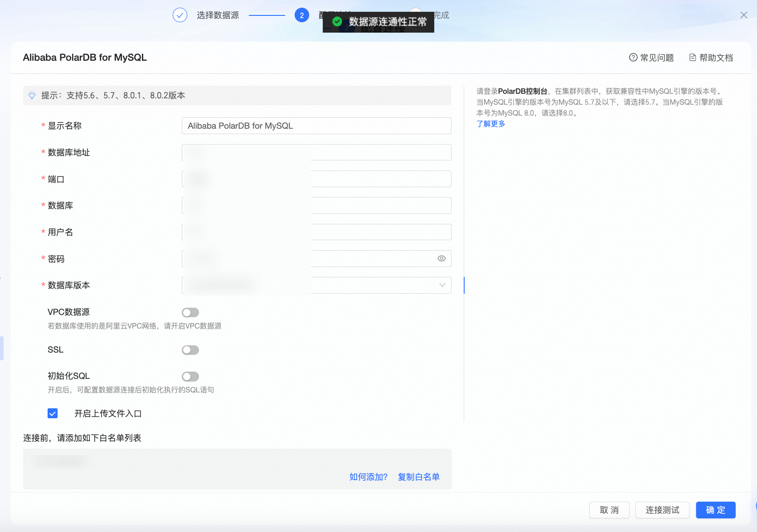Click the 连接前，请添加如下白名单列表 text

pyautogui.click(x=82, y=438)
